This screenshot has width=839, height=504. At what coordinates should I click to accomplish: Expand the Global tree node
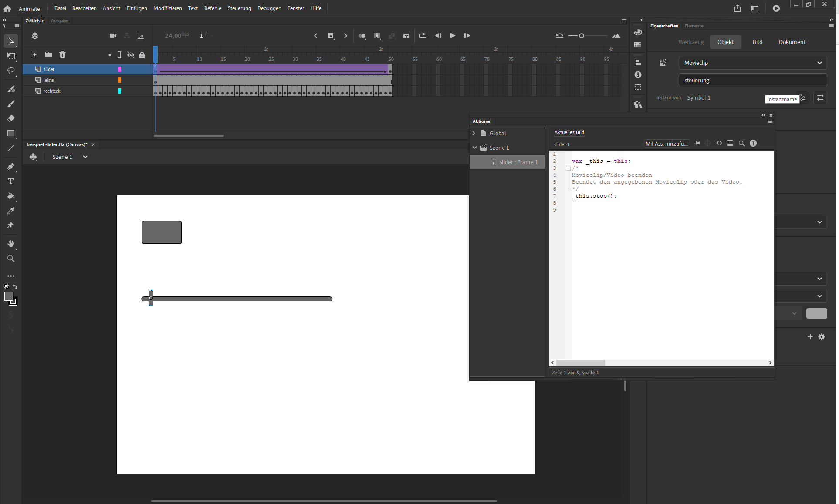coord(474,133)
